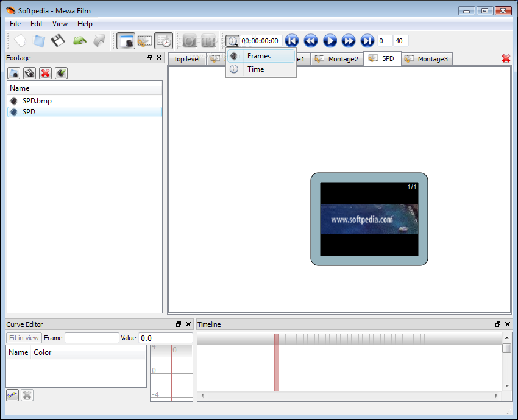
Task: Toggle the Timeline panel toolbar button
Action: tap(163, 41)
